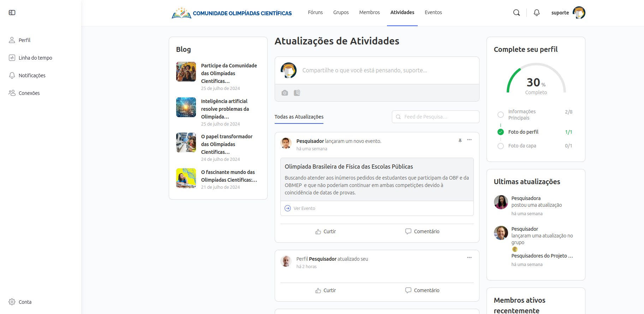Like the profile update post
This screenshot has width=644, height=314.
coord(326,291)
